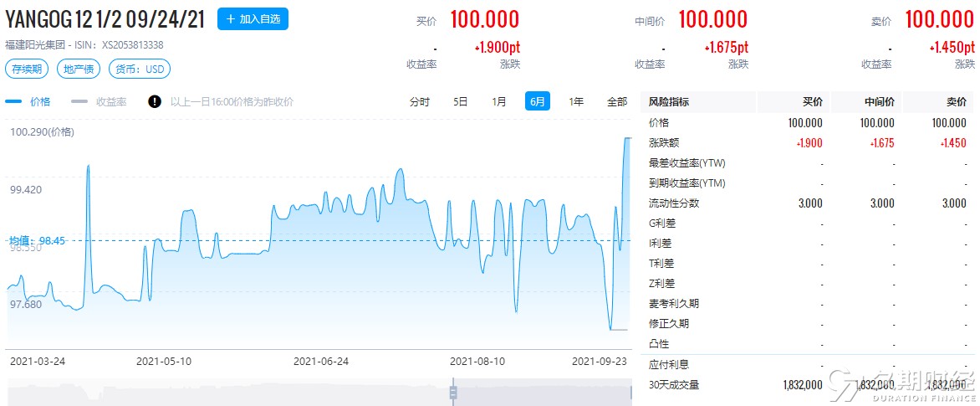Click the timeline range slider handle

(x=454, y=393)
